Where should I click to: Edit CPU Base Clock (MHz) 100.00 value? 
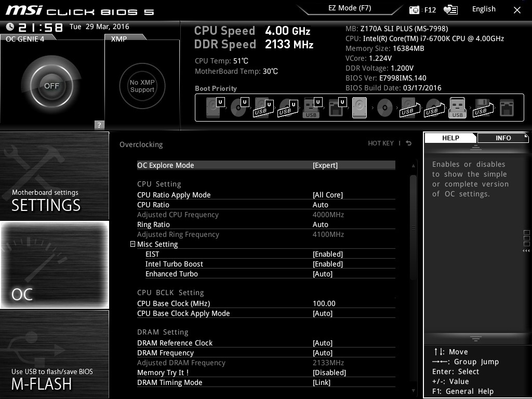point(266,303)
